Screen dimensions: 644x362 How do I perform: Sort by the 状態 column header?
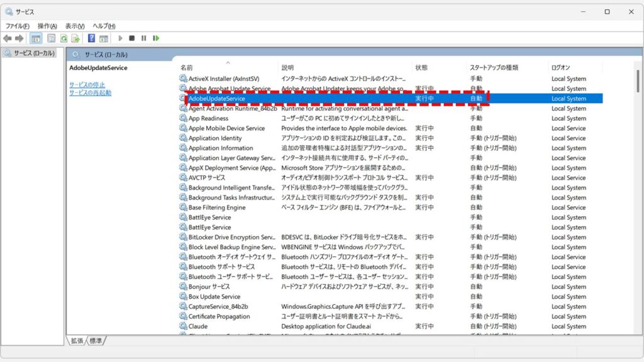click(439, 67)
